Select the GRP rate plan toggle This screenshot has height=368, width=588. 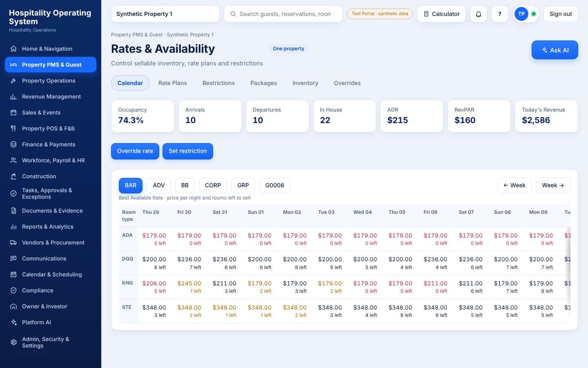[x=243, y=185]
